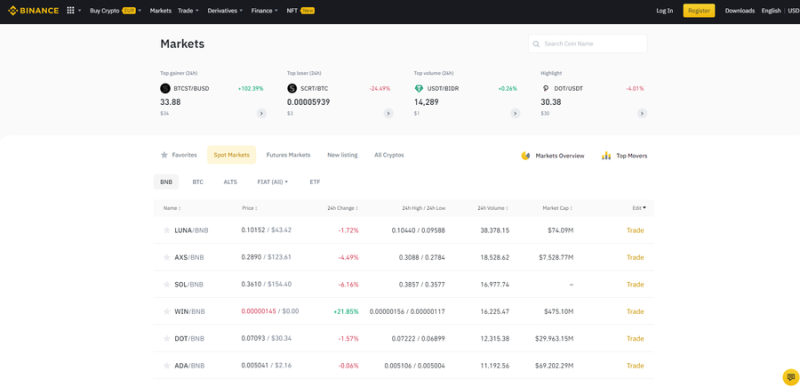Expand the Finance dropdown menu
The image size is (800, 387).
264,10
